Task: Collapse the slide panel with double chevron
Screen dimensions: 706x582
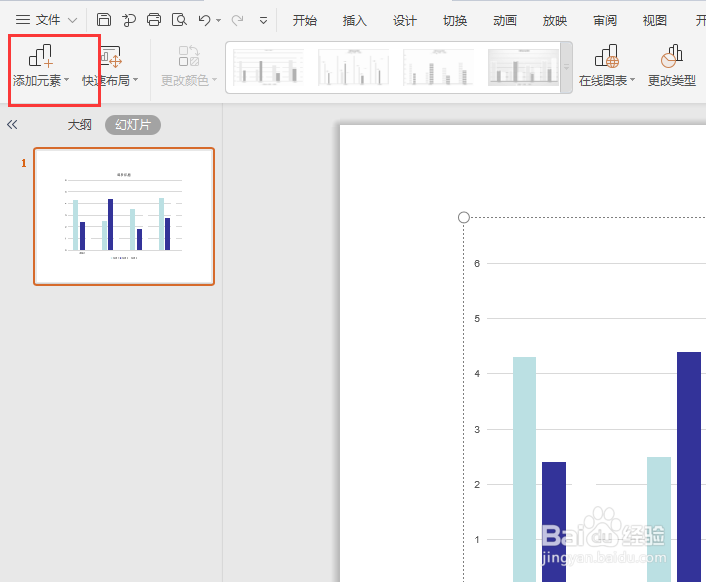Action: pyautogui.click(x=12, y=125)
